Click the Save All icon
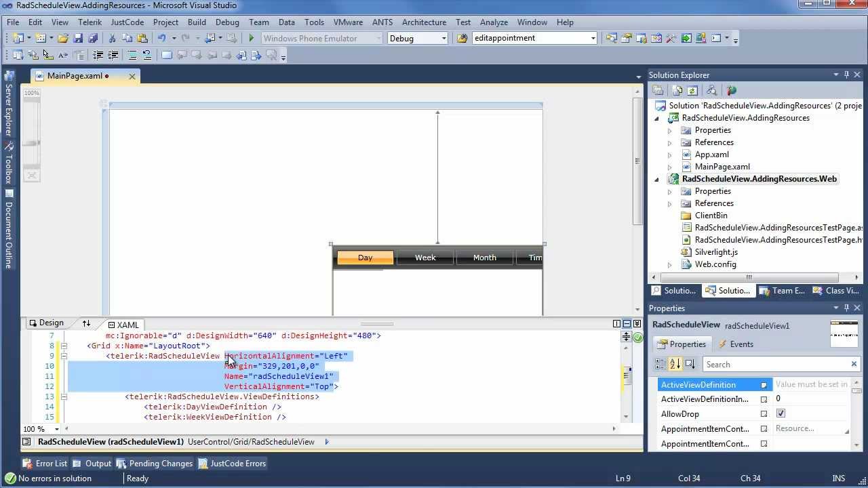 click(92, 38)
